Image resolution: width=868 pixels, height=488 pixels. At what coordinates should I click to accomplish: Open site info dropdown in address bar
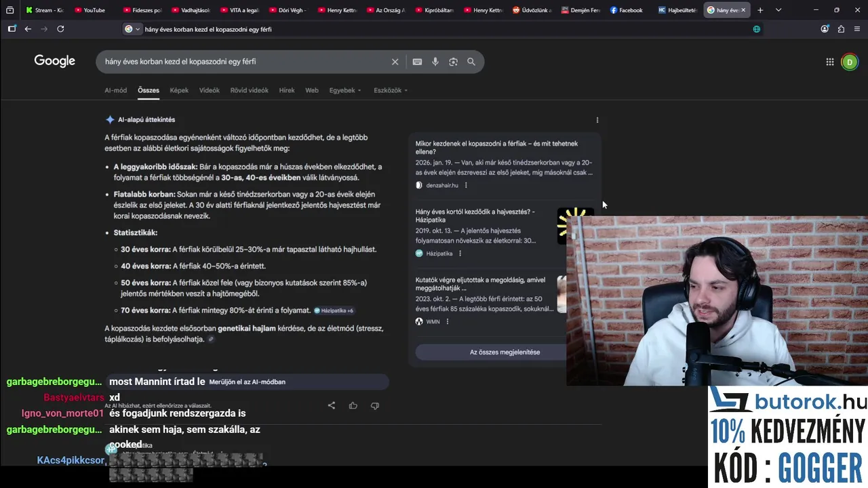(x=132, y=29)
